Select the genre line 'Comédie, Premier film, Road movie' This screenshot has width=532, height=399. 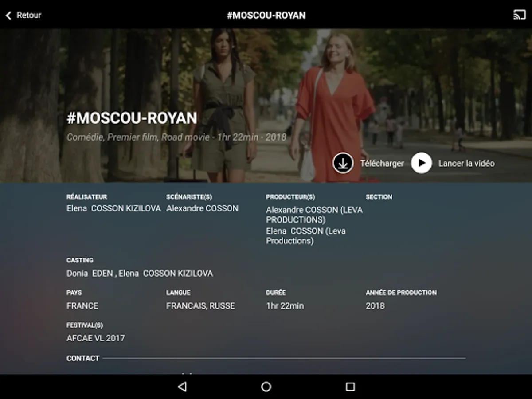point(138,137)
